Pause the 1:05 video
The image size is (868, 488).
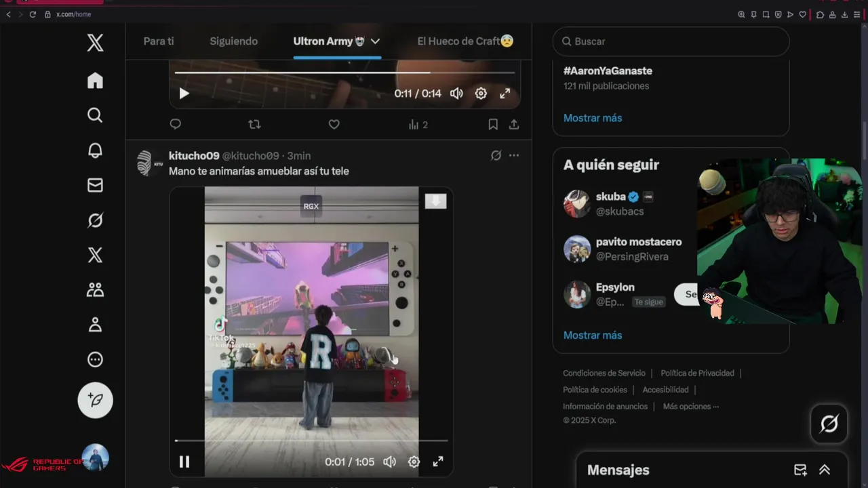[x=184, y=462]
